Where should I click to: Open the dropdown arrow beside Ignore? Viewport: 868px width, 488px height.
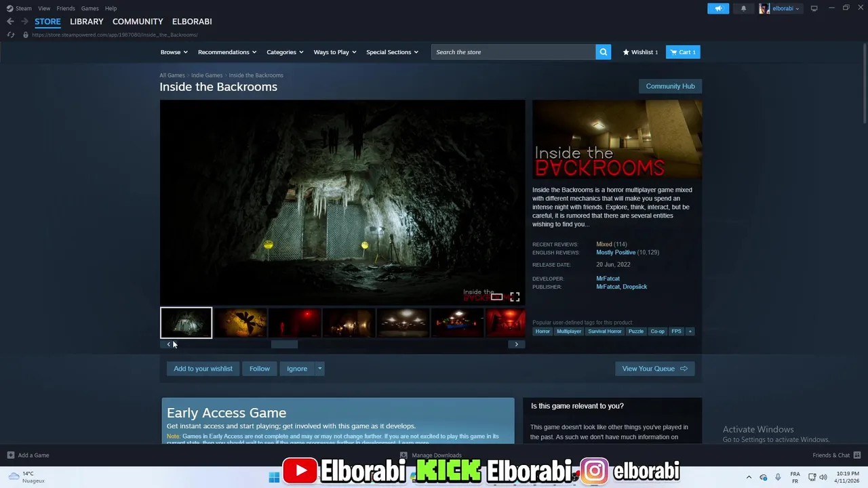(320, 369)
